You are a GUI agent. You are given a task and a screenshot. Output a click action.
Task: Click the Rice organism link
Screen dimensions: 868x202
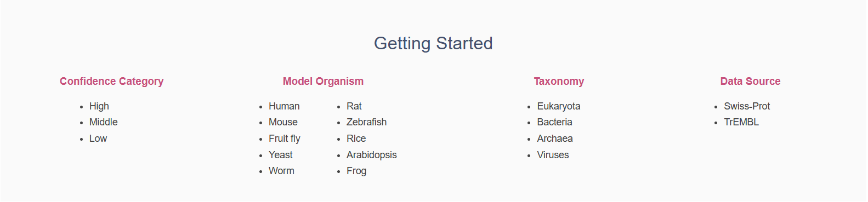(356, 138)
